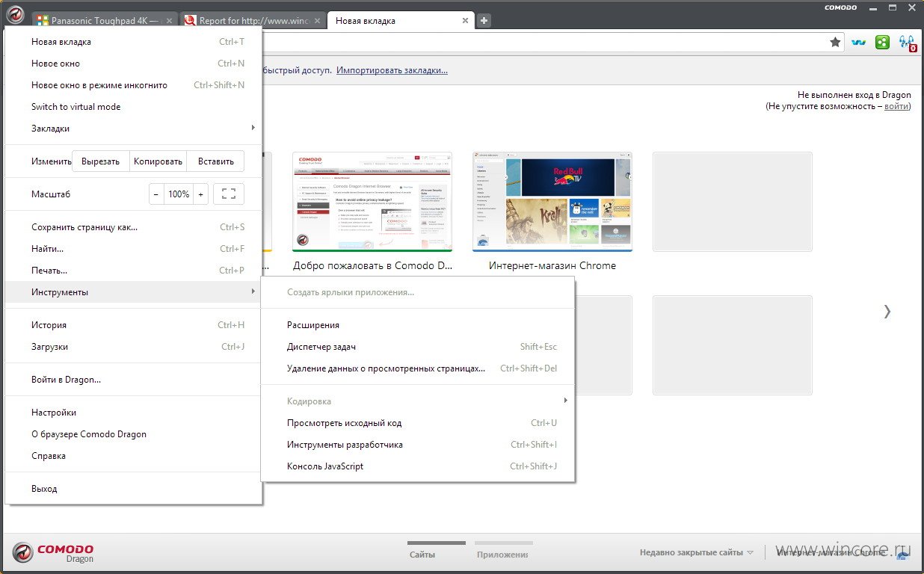Select Switch to virtual mode
924x574 pixels.
[x=133, y=107]
